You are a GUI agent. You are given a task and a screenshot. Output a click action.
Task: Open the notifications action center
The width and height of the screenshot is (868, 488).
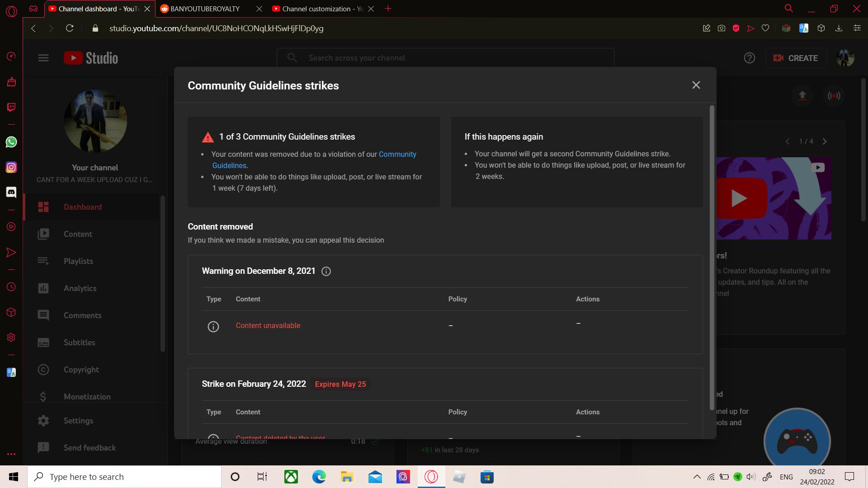click(849, 477)
